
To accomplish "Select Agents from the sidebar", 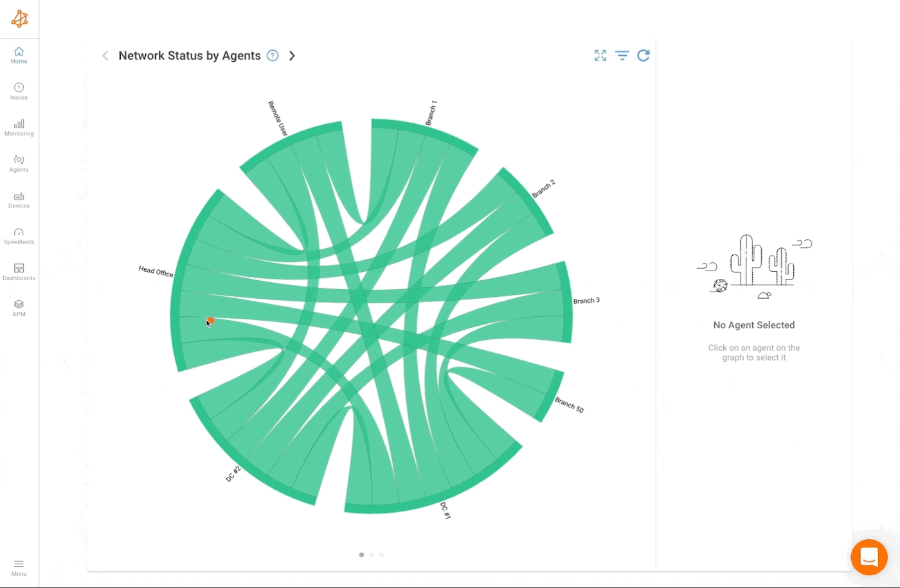I will [x=19, y=163].
